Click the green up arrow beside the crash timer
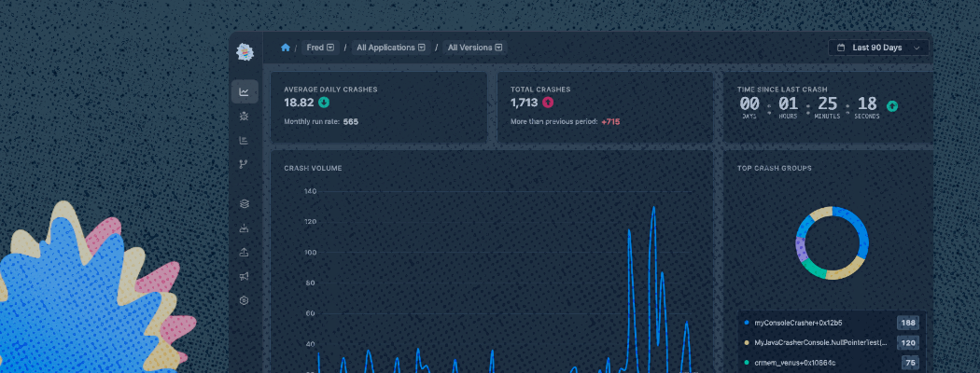 pyautogui.click(x=892, y=105)
